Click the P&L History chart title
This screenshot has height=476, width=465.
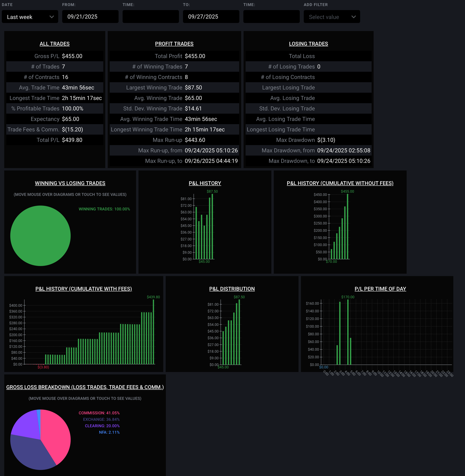tap(205, 183)
